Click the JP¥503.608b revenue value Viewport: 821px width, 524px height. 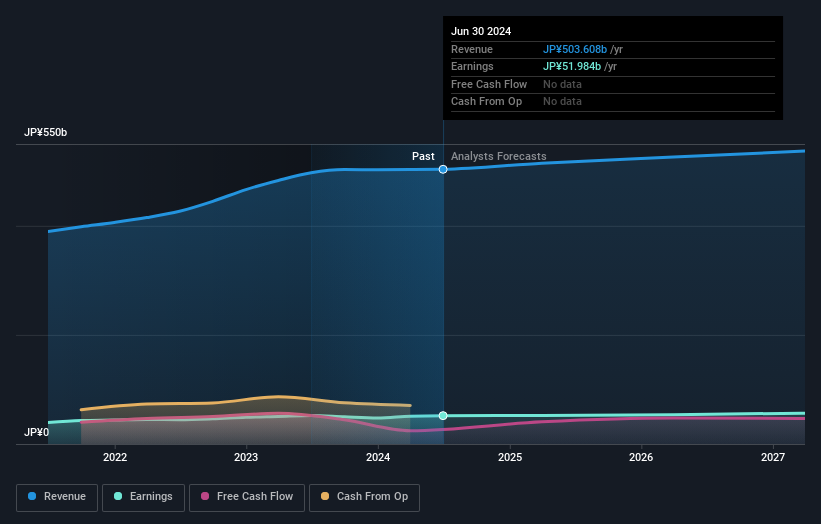(x=574, y=49)
